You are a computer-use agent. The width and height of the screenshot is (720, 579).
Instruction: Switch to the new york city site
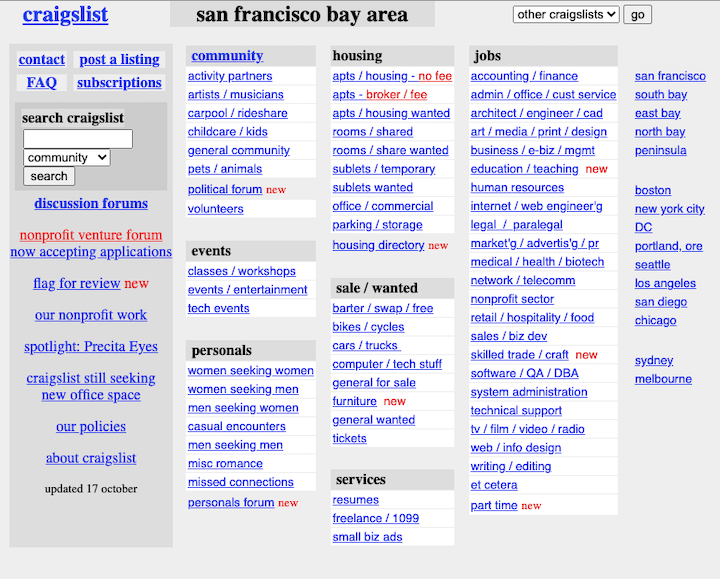tap(669, 209)
